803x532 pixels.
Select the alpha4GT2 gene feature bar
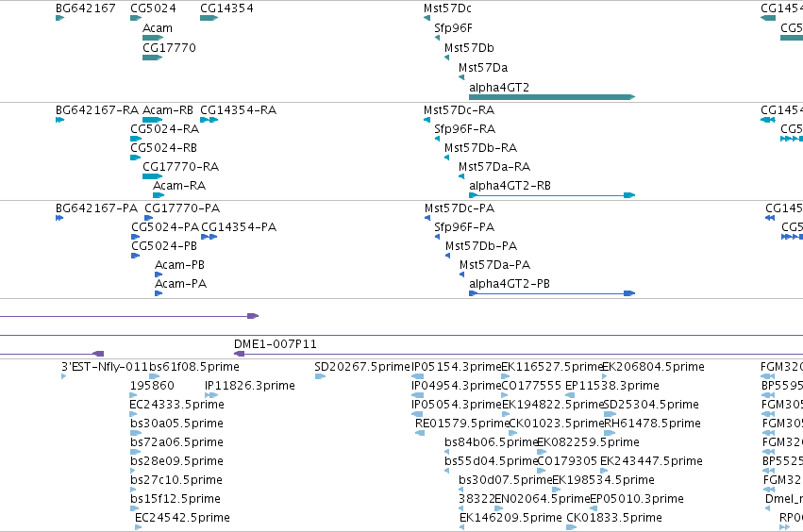click(552, 97)
